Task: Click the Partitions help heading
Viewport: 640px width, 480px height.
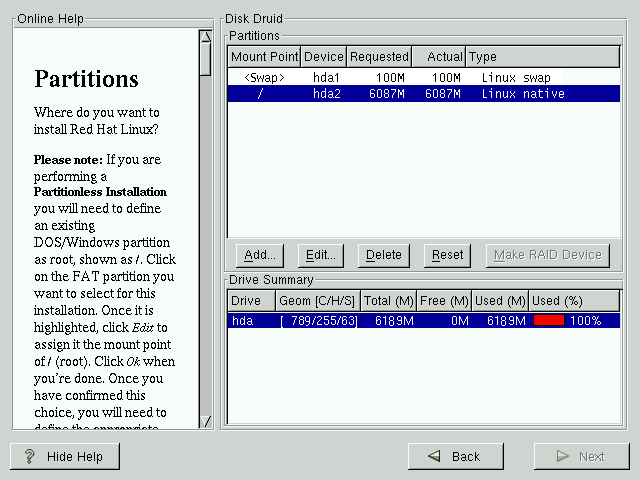Action: point(86,79)
